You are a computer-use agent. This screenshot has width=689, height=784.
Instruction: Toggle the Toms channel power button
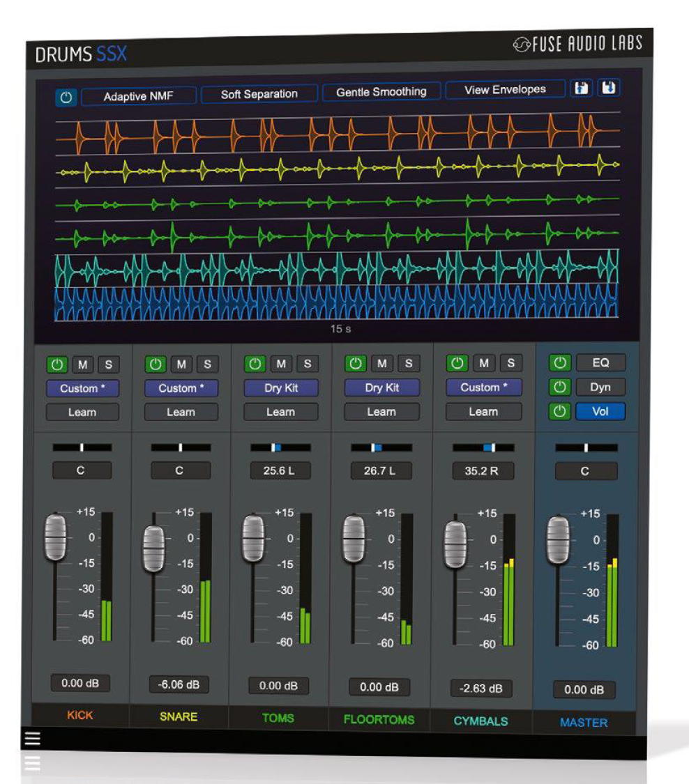(x=255, y=364)
